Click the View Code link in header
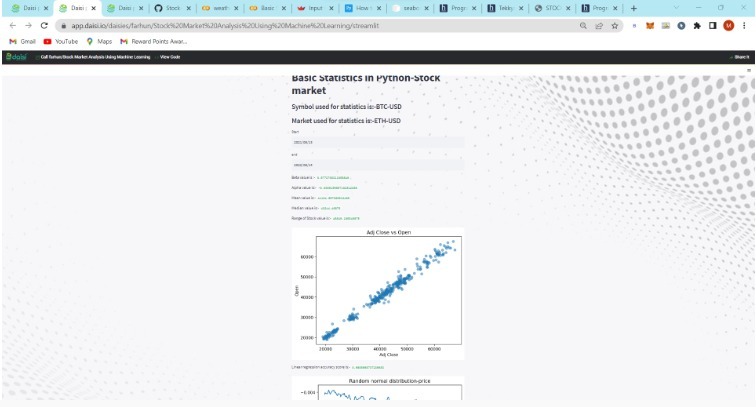 pos(170,57)
